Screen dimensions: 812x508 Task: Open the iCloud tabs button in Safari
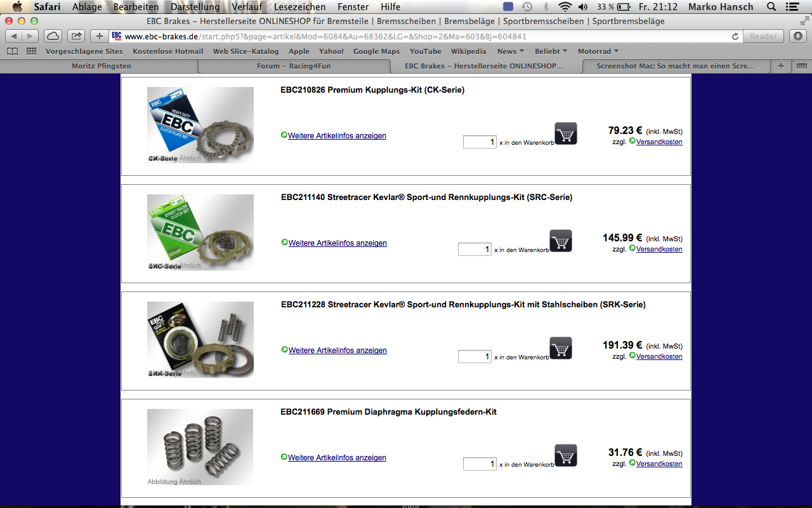54,36
